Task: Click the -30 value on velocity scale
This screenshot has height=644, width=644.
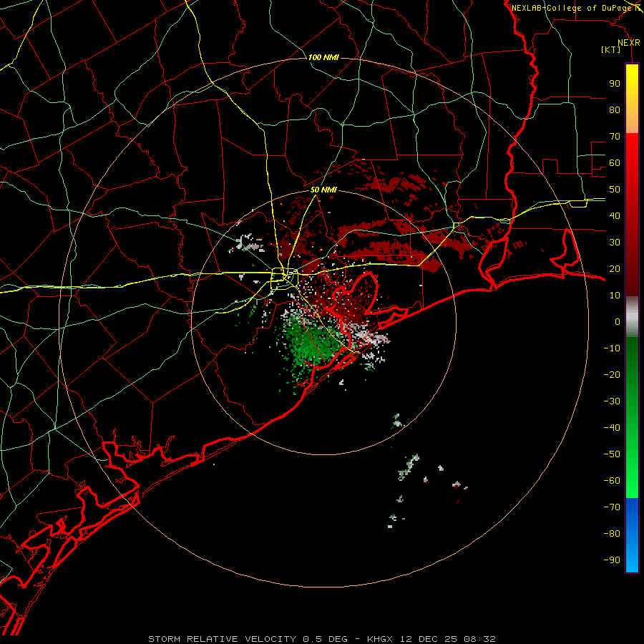Action: pos(612,401)
